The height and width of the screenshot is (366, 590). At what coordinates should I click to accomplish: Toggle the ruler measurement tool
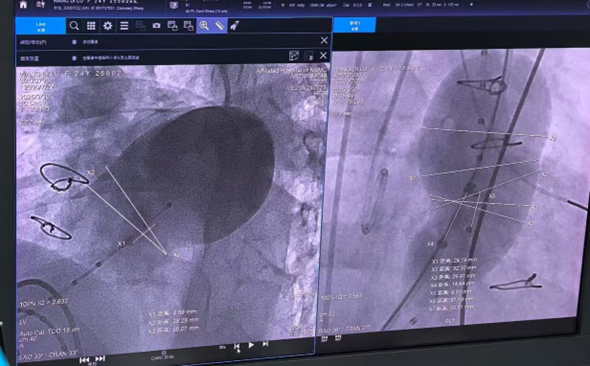click(x=219, y=26)
